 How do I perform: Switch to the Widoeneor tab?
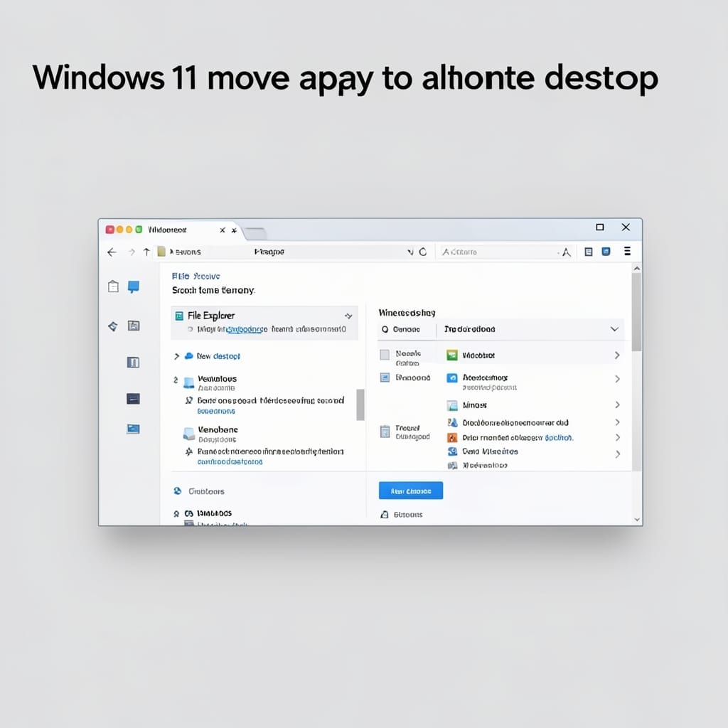click(167, 230)
